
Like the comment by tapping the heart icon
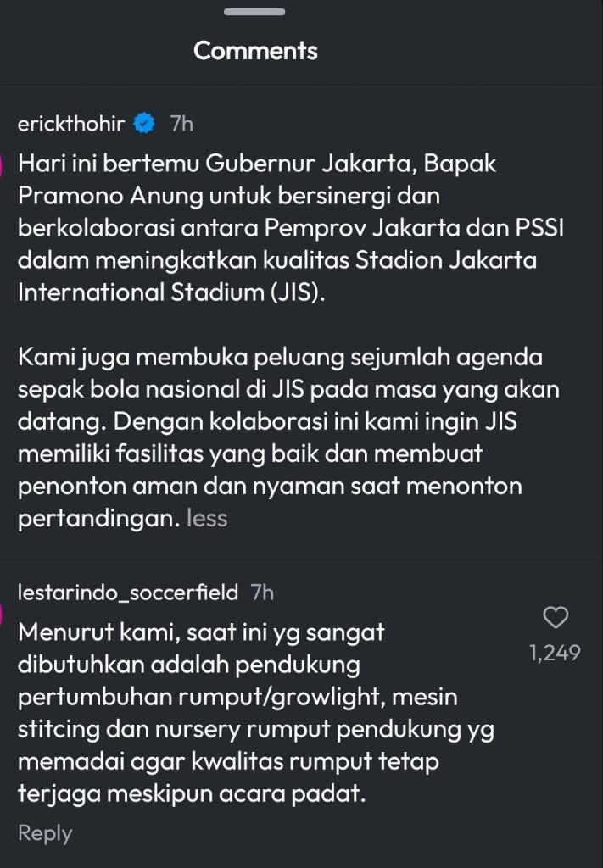pos(556,619)
